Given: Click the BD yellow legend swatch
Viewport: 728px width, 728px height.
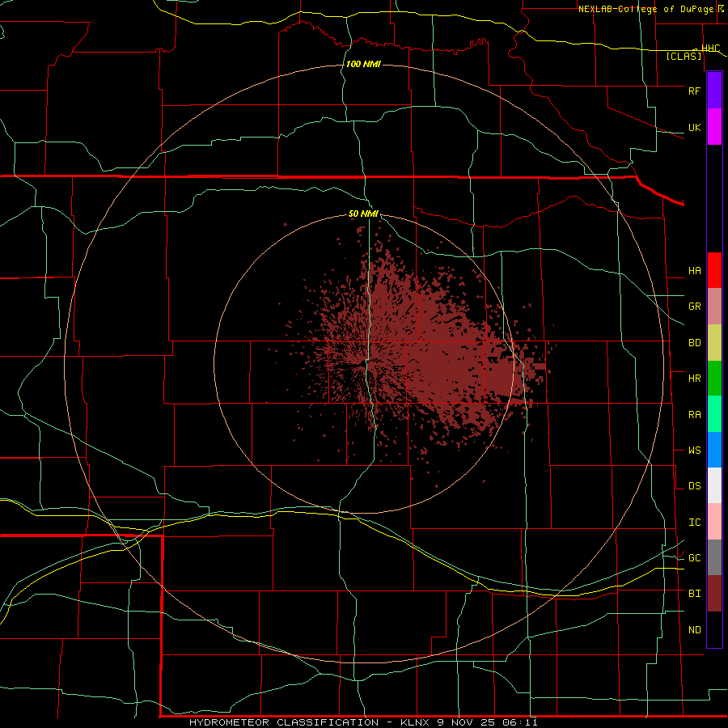Looking at the screenshot, I should (714, 343).
